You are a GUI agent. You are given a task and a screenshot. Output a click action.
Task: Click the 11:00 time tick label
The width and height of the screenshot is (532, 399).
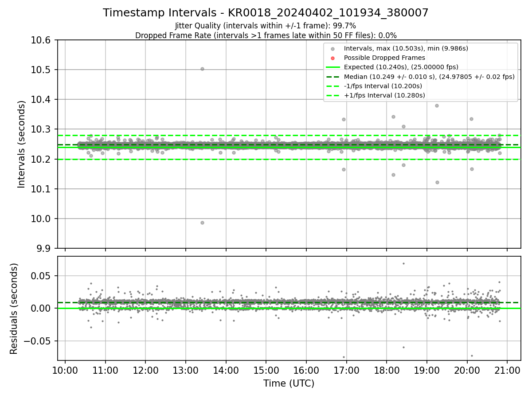click(x=106, y=371)
